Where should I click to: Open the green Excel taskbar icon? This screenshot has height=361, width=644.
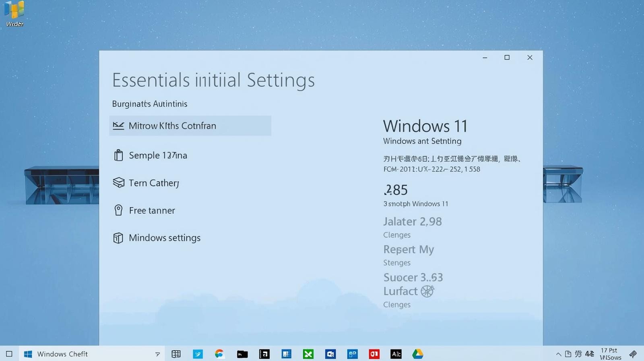[308, 354]
